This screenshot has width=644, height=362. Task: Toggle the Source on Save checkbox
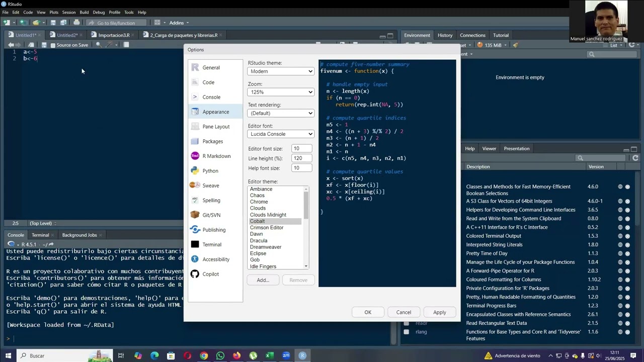(53, 45)
